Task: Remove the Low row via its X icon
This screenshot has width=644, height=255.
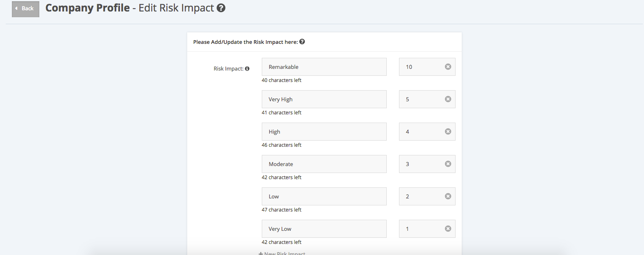Action: [x=448, y=196]
